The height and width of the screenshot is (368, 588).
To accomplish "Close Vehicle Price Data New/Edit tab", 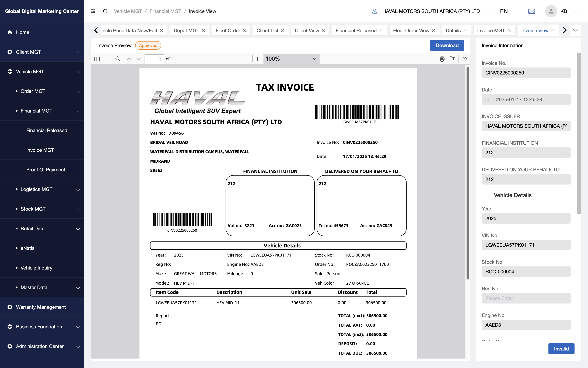I will (162, 30).
